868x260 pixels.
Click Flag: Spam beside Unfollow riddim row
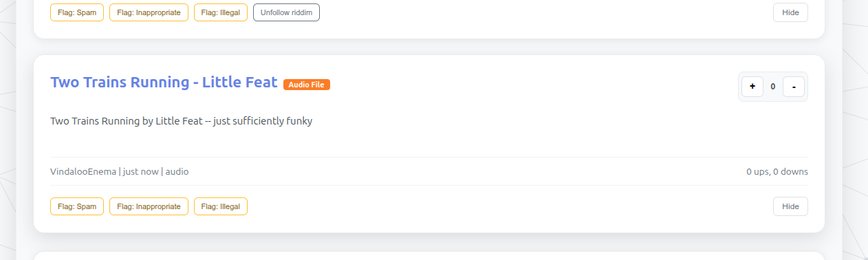coord(77,12)
